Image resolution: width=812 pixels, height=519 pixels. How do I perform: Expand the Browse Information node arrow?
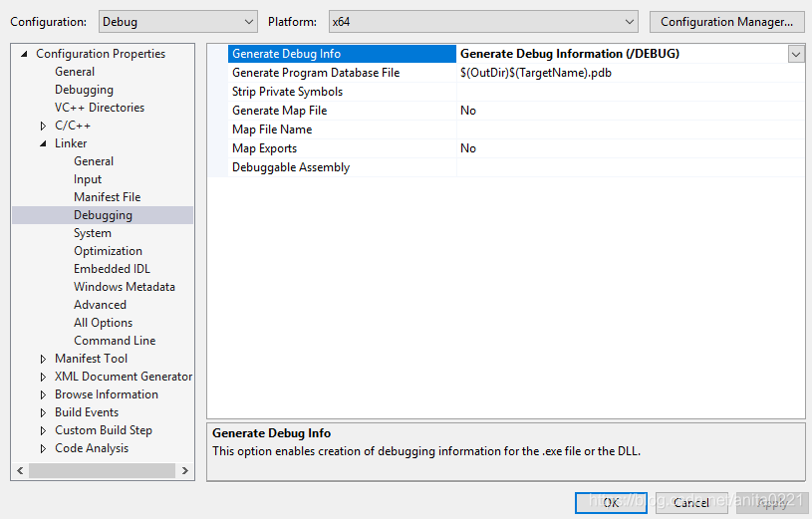(x=43, y=394)
